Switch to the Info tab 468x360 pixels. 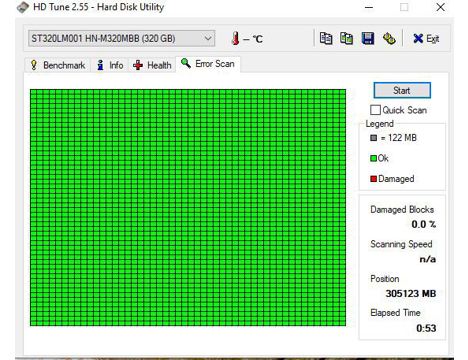[x=110, y=65]
